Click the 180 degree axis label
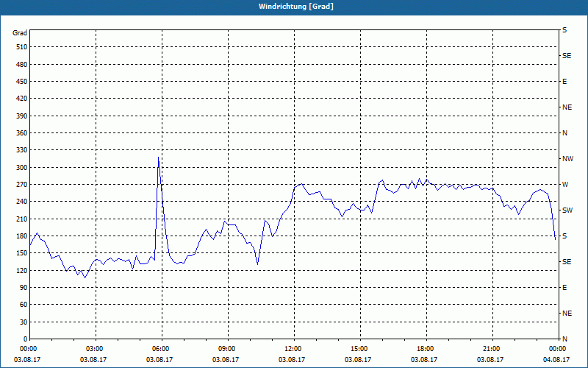 21,236
